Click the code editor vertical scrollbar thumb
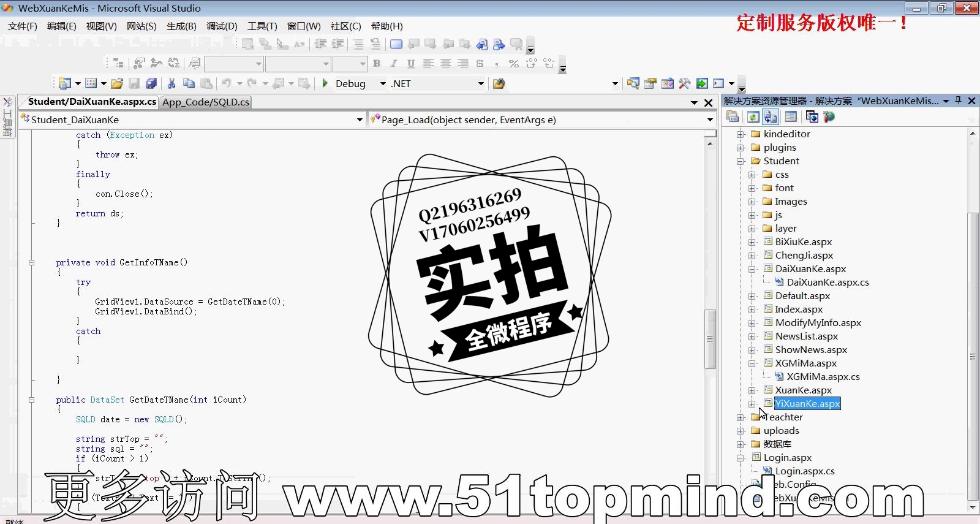980x524 pixels. click(710, 338)
